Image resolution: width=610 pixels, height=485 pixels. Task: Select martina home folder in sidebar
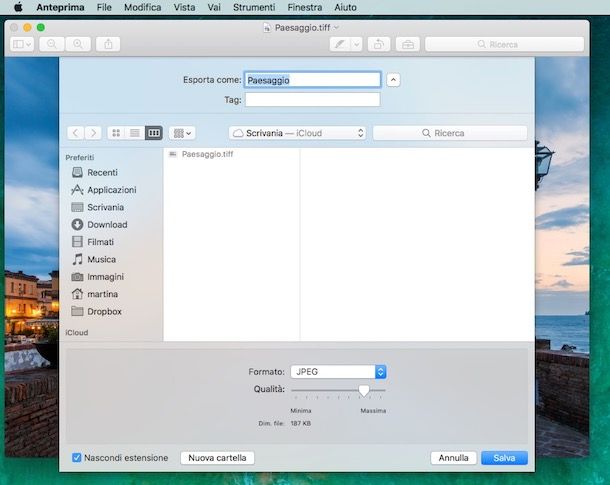tap(95, 294)
